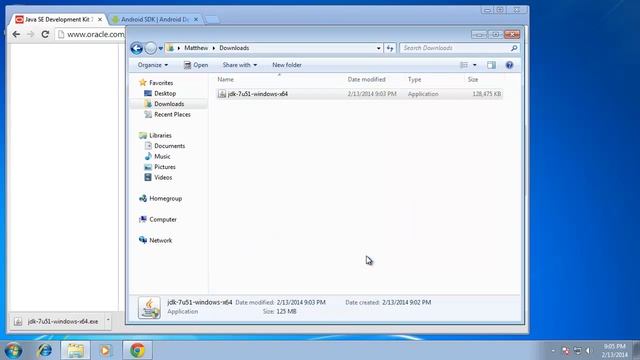Click the Explorer back navigation arrow
The image size is (640, 360).
(x=137, y=48)
